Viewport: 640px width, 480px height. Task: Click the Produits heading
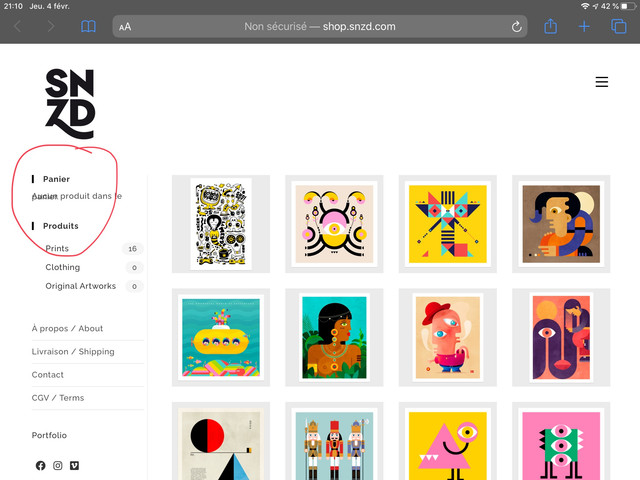(x=60, y=226)
